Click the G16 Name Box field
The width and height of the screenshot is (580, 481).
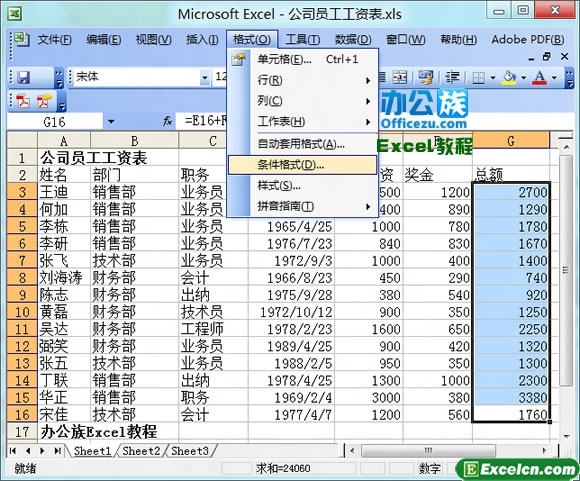click(x=54, y=121)
